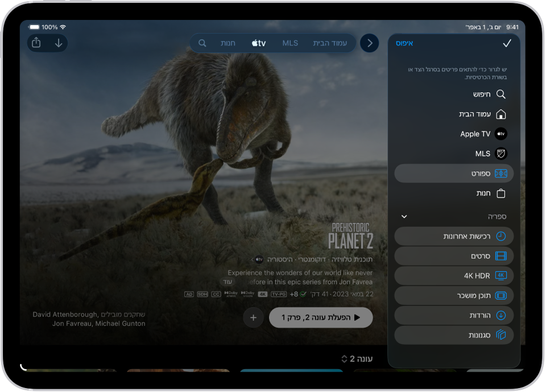Select Apple TV label in sidebar
Viewport: 546px width, 392px height.
pyautogui.click(x=475, y=134)
